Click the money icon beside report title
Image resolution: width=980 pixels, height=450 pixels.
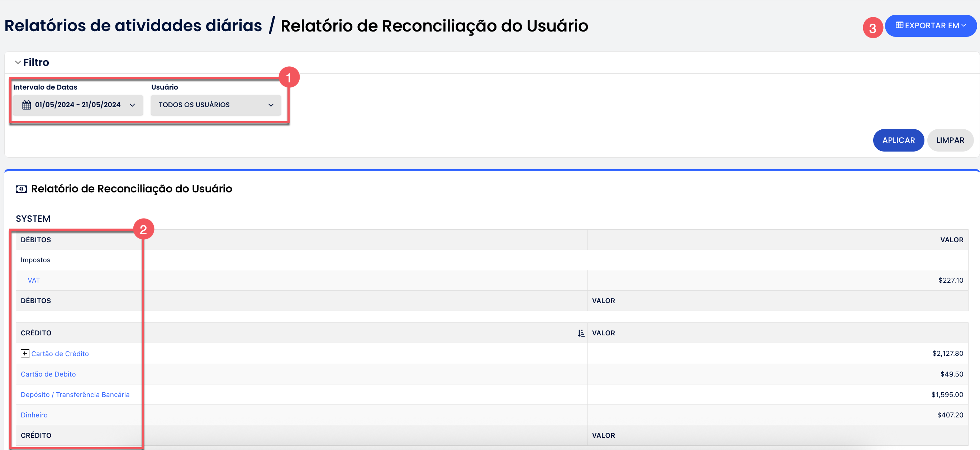coord(21,189)
